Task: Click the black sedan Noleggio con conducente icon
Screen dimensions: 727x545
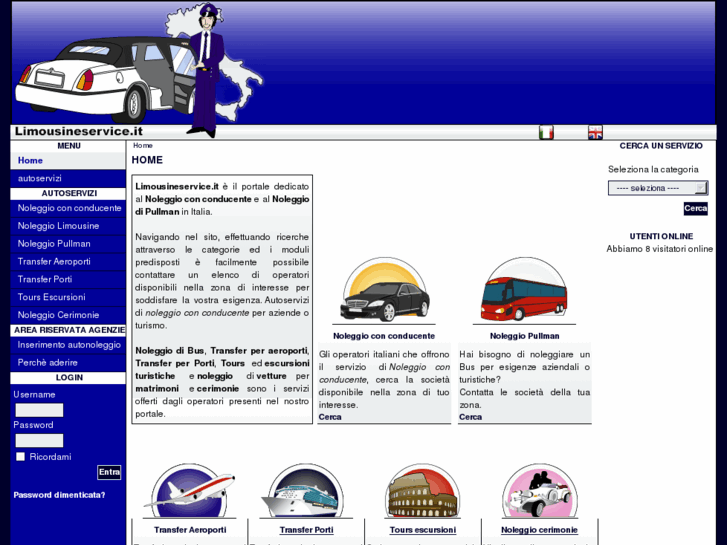Action: (x=384, y=290)
